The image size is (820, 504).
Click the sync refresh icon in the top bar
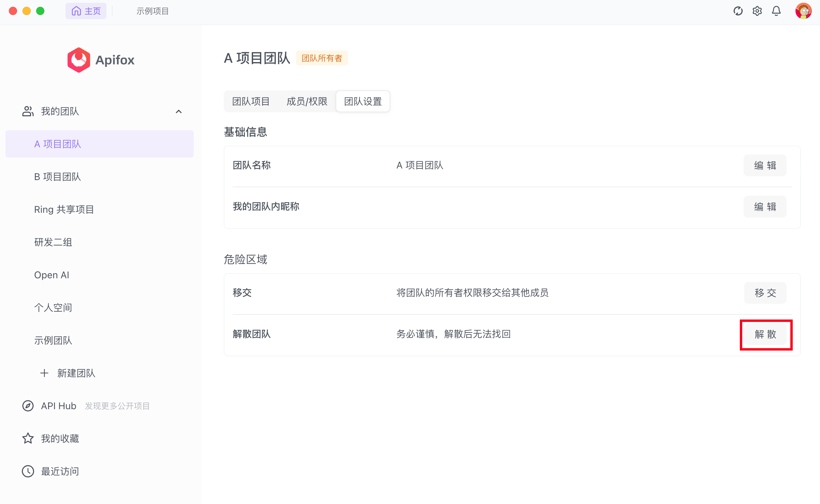pos(738,11)
